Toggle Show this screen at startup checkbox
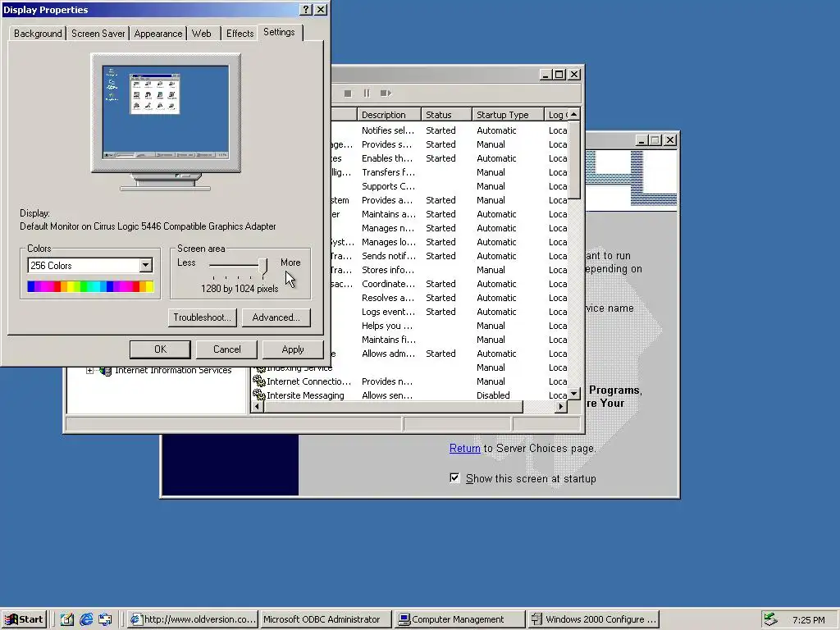Image resolution: width=840 pixels, height=630 pixels. tap(454, 478)
